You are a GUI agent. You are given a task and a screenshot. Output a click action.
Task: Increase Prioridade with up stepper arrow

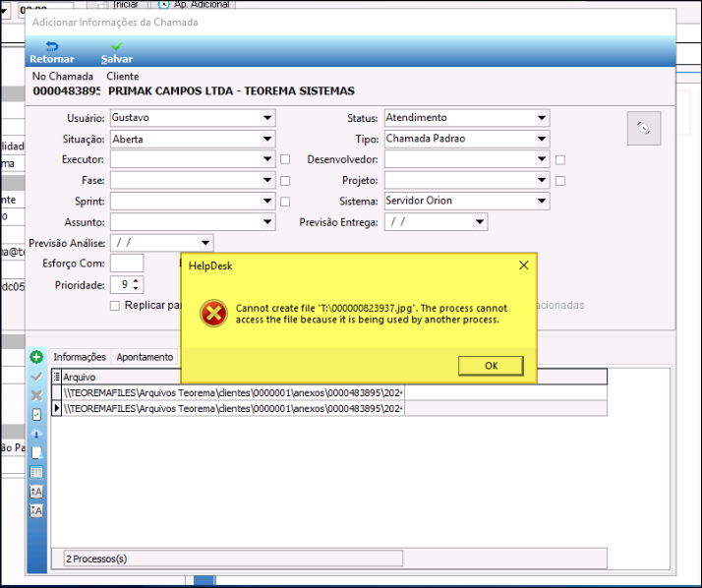[x=136, y=281]
